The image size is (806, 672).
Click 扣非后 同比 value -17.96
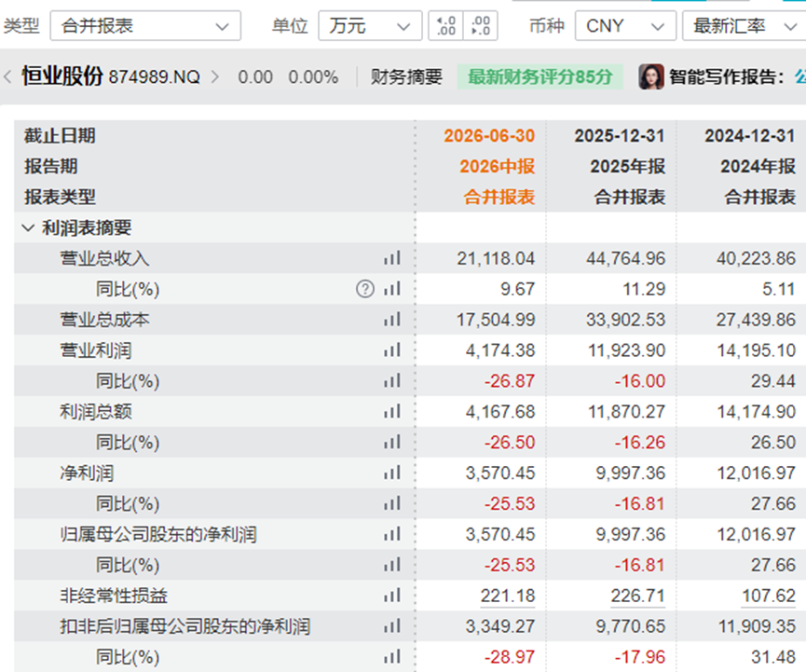[640, 656]
